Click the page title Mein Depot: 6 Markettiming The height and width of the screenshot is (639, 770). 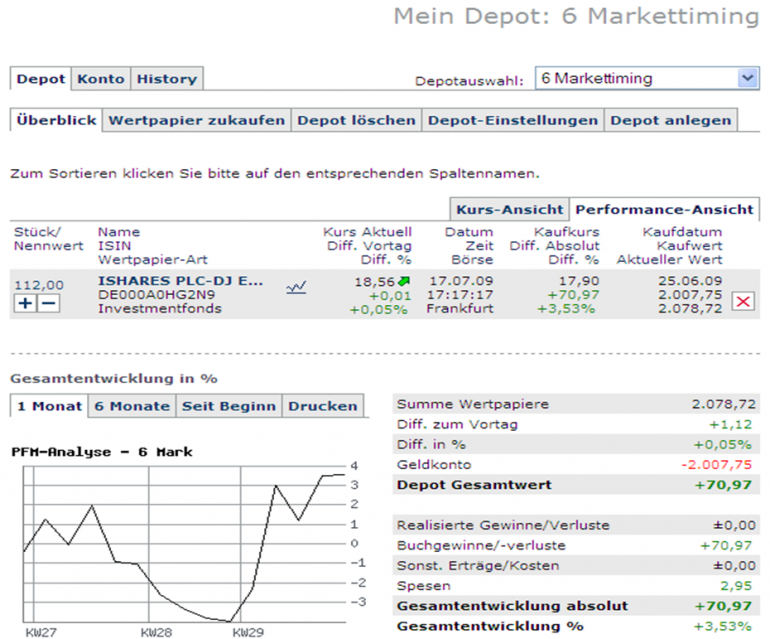point(577,16)
